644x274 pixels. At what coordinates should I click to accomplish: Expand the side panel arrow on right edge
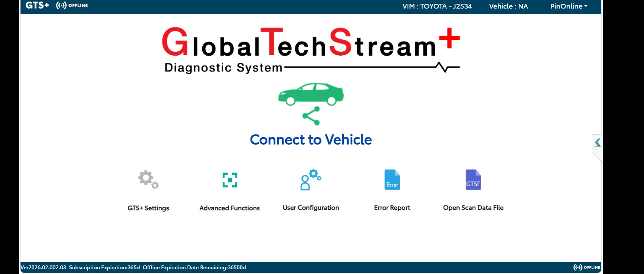[x=597, y=143]
